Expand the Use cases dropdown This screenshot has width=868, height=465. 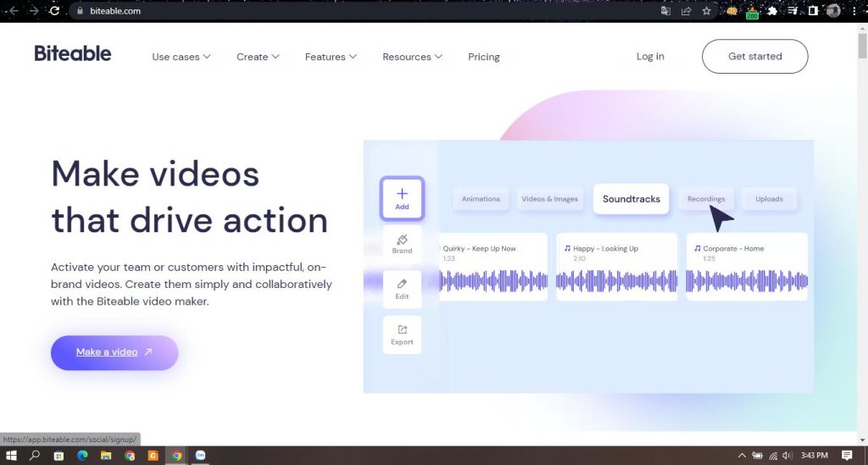click(x=181, y=57)
